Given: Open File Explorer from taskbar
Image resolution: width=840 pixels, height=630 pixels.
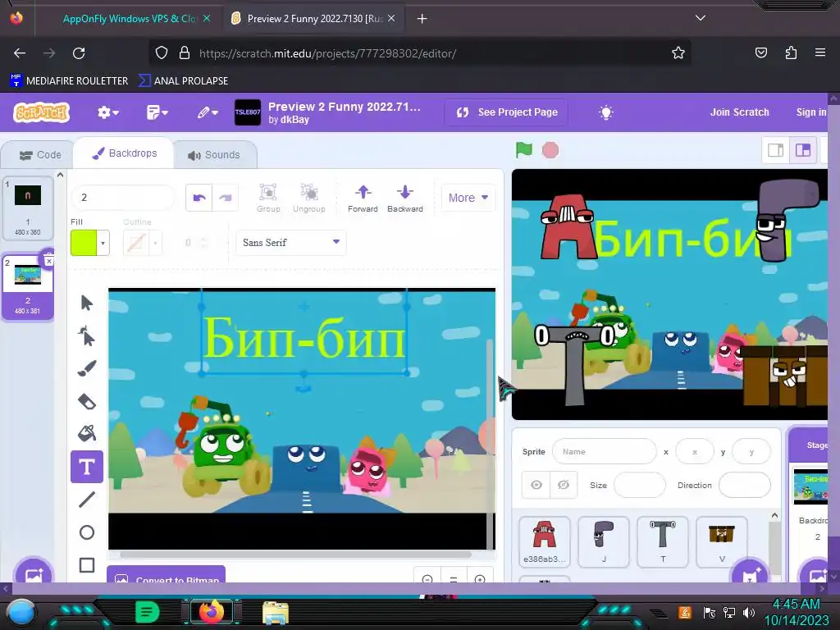Looking at the screenshot, I should coord(276,612).
